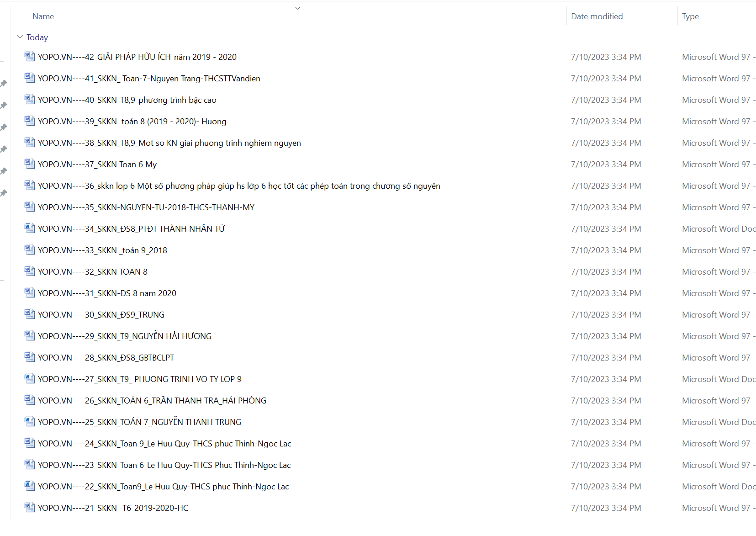Click Word icon for 25_SKKN_TOÁN 7_NGUYỄN THANH TRUNG

(30, 422)
